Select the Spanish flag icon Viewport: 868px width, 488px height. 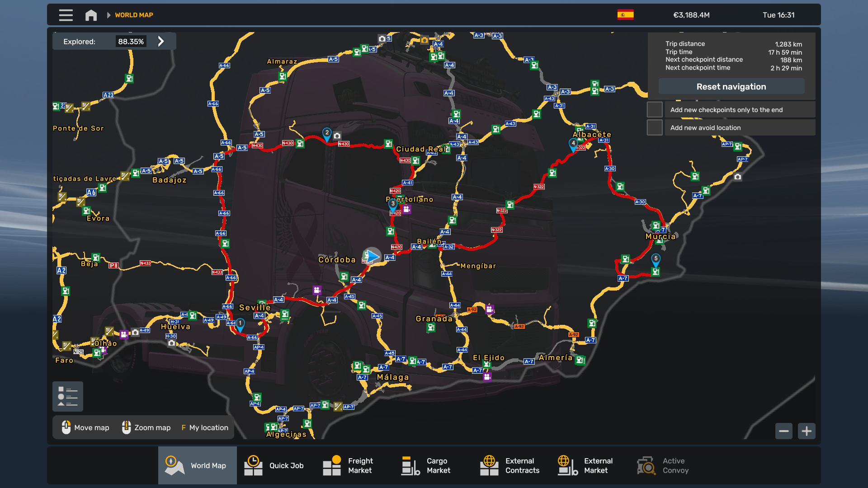pyautogui.click(x=625, y=15)
